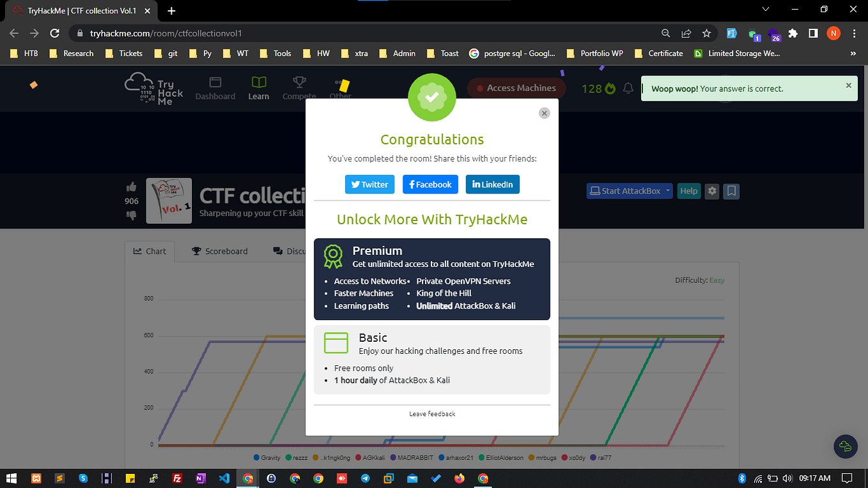Give the room a thumbs up
868x488 pixels.
131,187
